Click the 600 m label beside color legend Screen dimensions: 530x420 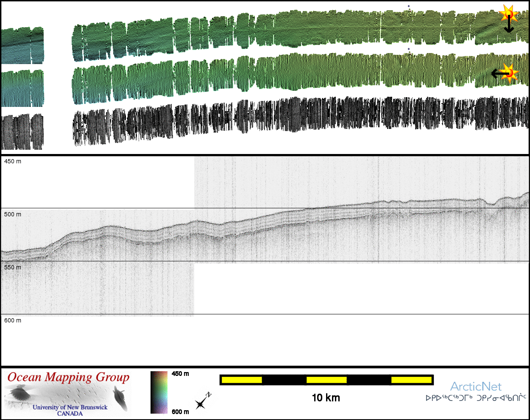(180, 412)
